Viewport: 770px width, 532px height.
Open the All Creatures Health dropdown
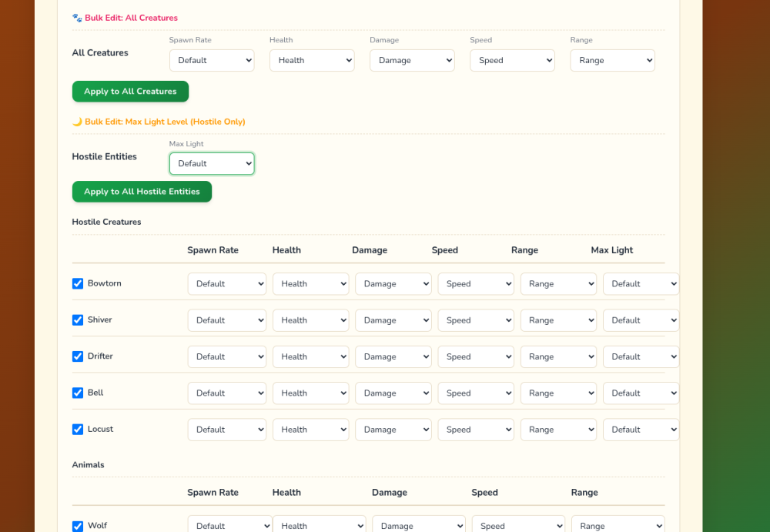click(312, 60)
